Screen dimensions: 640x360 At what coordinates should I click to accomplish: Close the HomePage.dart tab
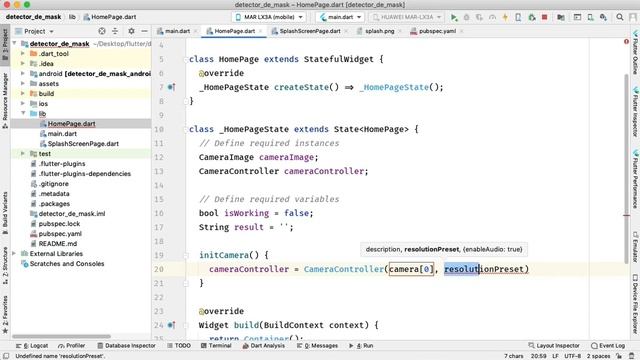point(260,31)
